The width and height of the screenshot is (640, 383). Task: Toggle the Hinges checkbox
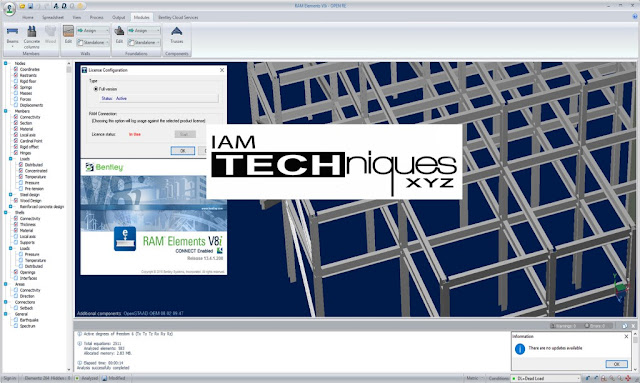pyautogui.click(x=16, y=153)
